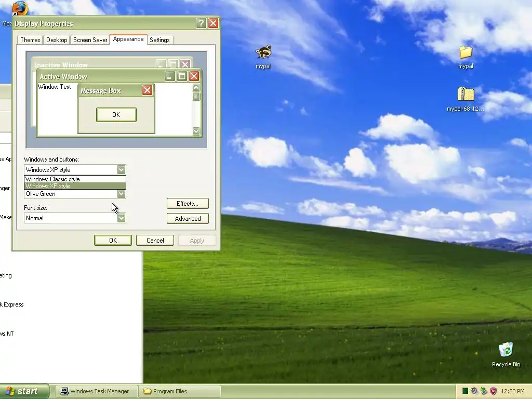The height and width of the screenshot is (399, 532).
Task: Go to the Settings tab
Action: (x=159, y=40)
